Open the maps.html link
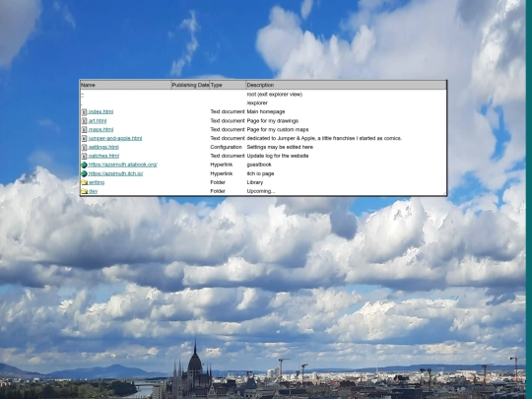 pyautogui.click(x=100, y=130)
